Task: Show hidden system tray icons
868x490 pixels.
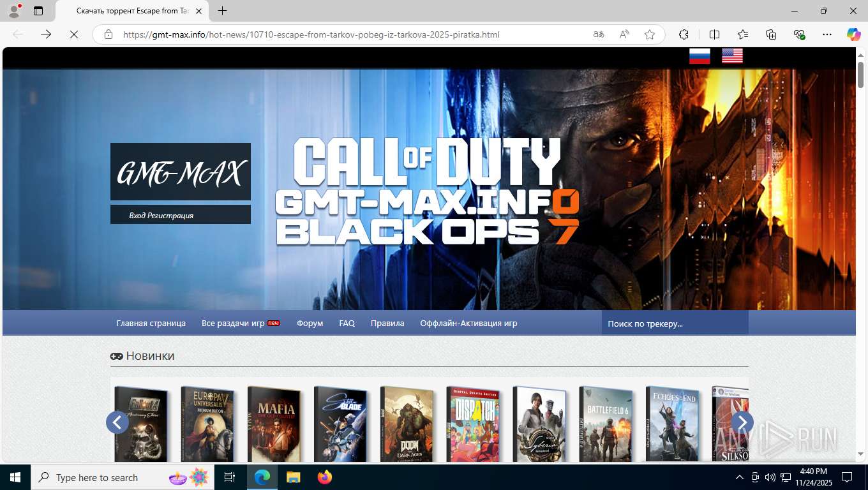Action: click(x=739, y=477)
